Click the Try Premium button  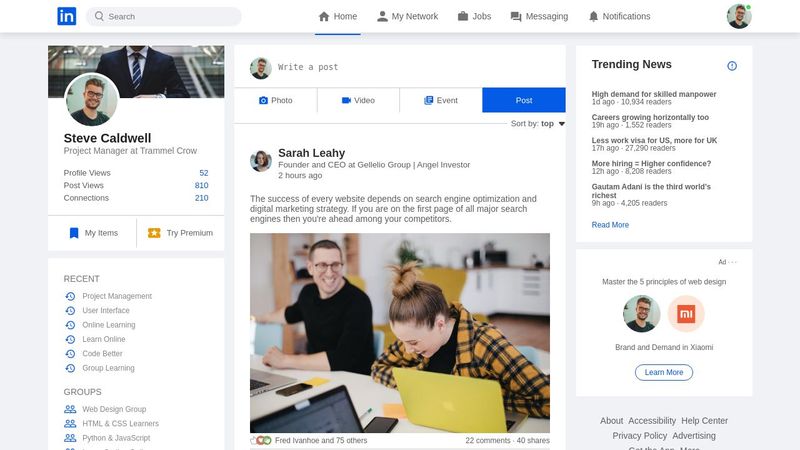click(181, 233)
